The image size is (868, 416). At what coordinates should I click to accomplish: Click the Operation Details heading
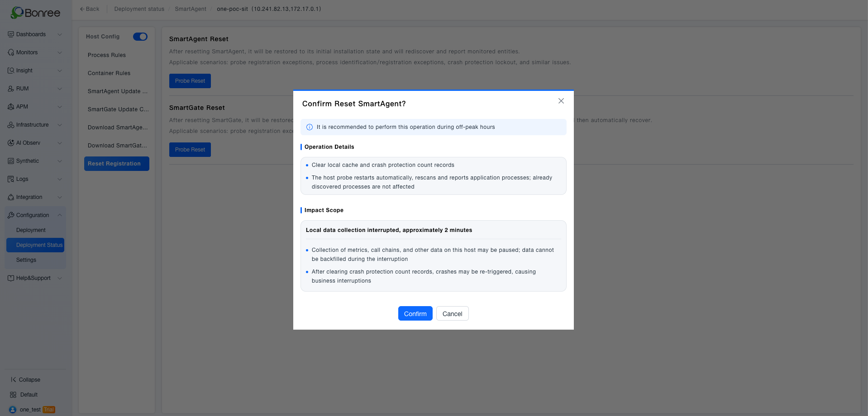click(x=329, y=147)
